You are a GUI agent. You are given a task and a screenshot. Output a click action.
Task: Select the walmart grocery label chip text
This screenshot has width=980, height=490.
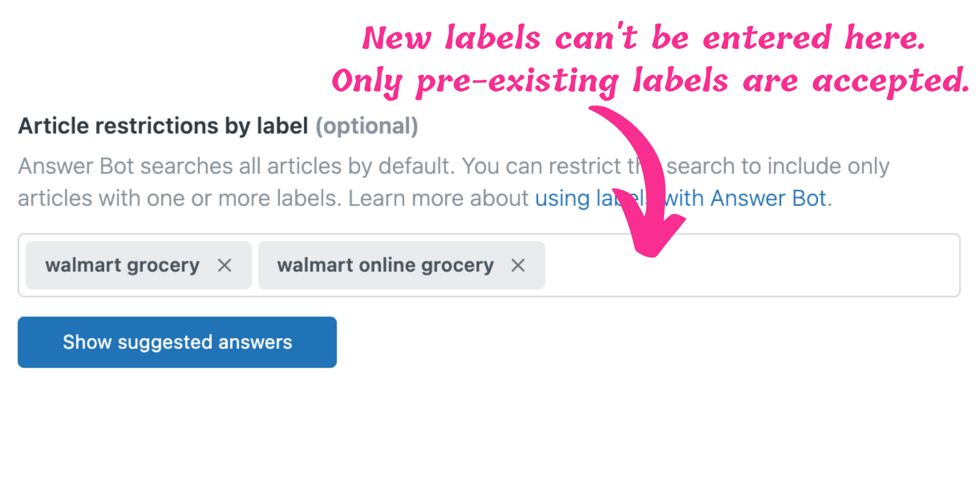pyautogui.click(x=122, y=266)
